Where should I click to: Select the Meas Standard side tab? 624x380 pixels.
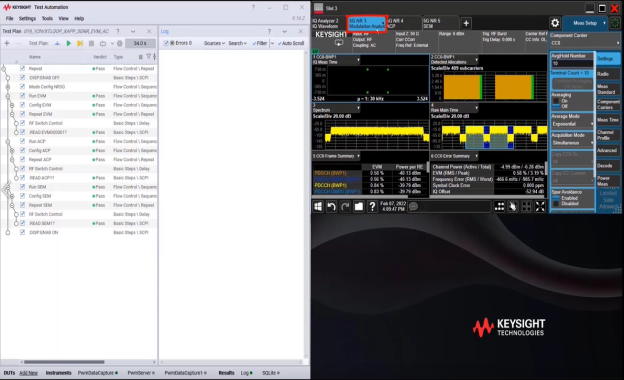[608, 89]
